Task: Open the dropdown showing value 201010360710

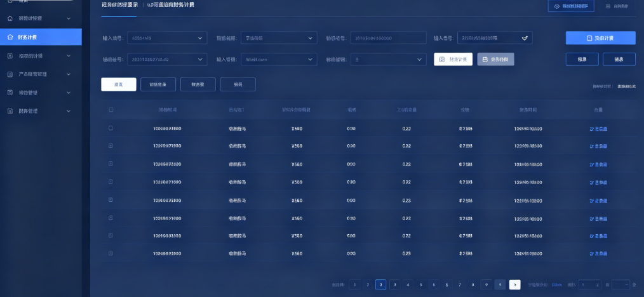Action: [166, 60]
